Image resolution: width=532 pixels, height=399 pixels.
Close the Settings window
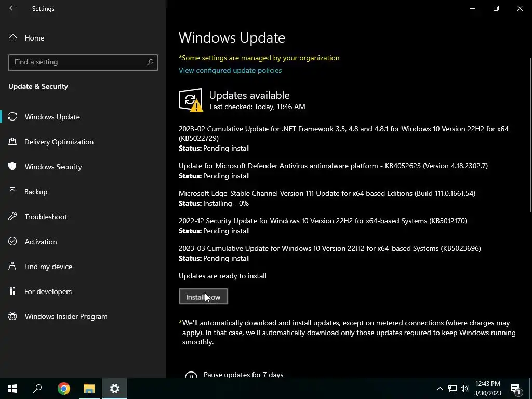(520, 8)
